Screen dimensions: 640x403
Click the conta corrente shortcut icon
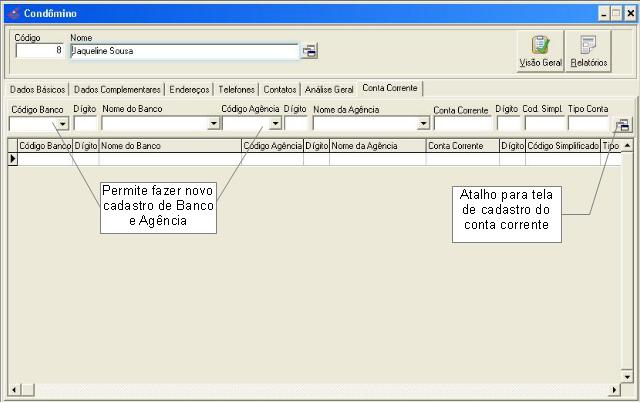pyautogui.click(x=622, y=125)
